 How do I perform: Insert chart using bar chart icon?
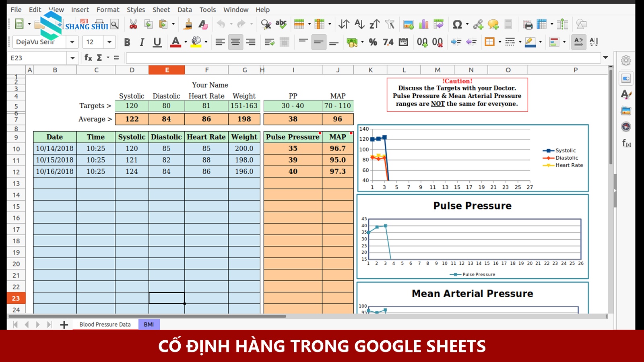coord(423,25)
